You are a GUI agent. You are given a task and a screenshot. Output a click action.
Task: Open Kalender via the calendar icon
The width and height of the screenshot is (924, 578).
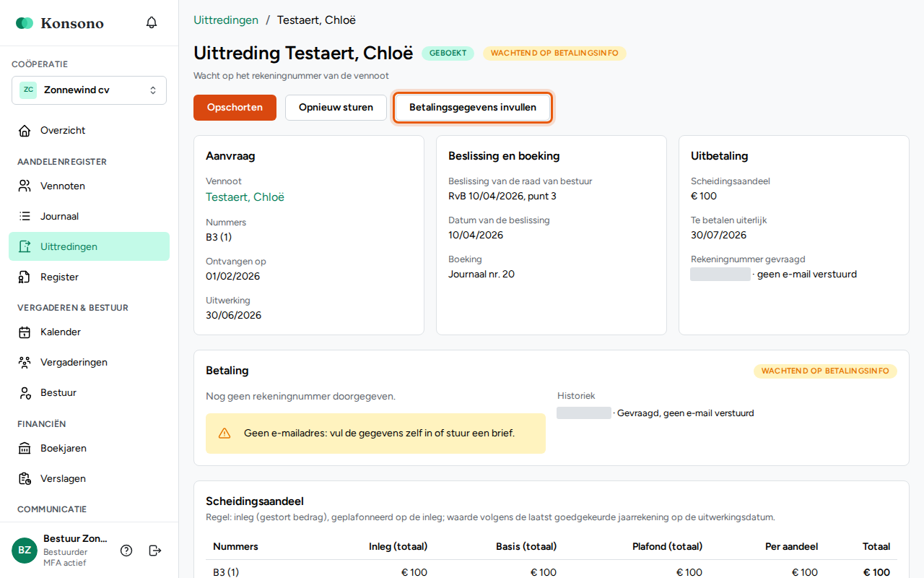(25, 332)
